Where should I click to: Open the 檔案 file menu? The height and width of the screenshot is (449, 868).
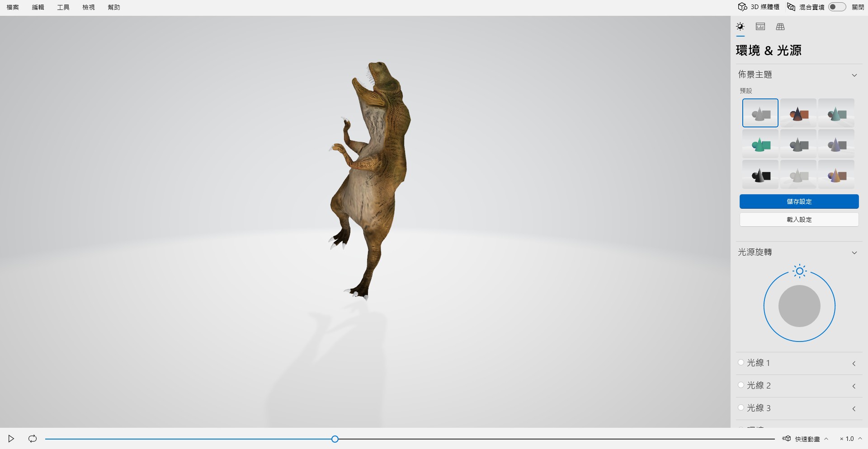pyautogui.click(x=13, y=7)
